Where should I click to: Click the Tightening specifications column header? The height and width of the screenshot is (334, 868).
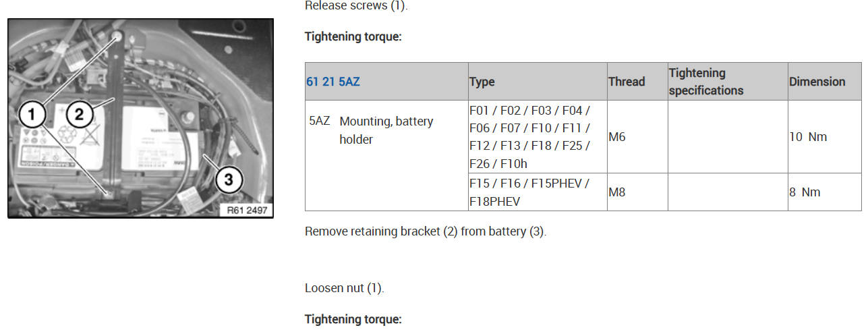point(706,82)
